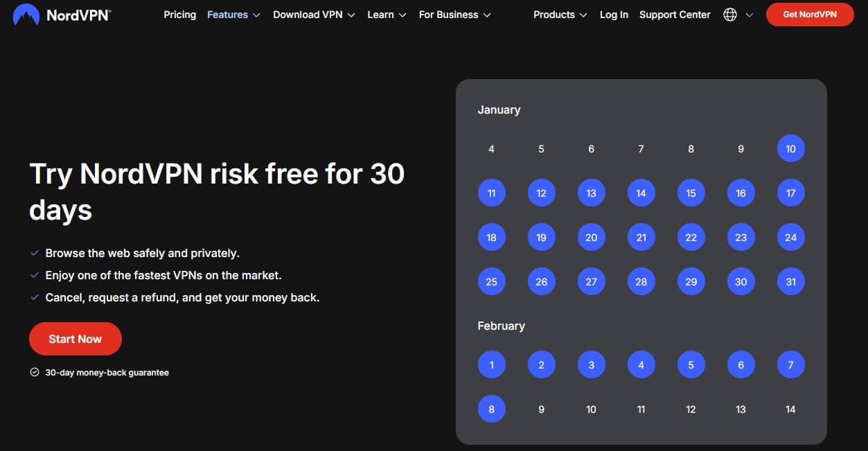Open the Pricing page
Viewport: 868px width, 451px height.
[179, 14]
